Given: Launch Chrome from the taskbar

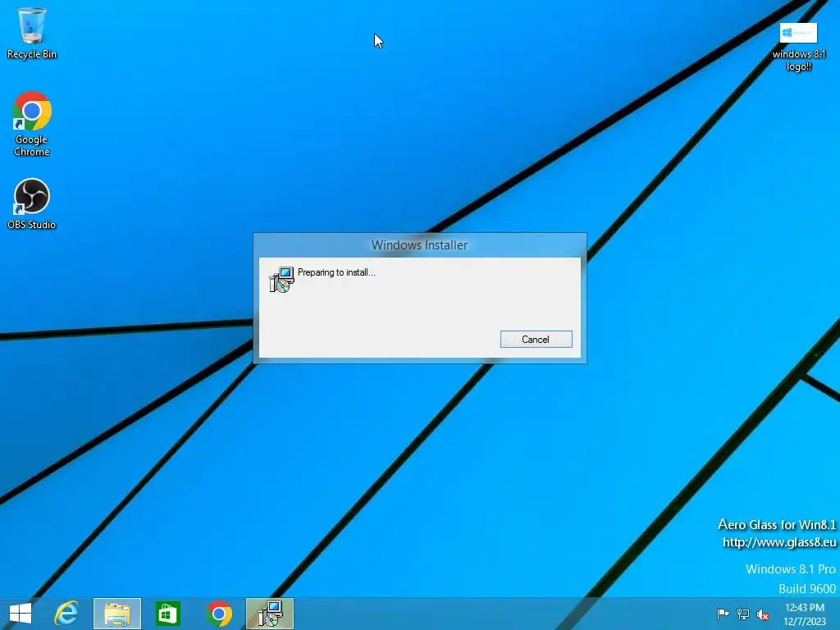Looking at the screenshot, I should pos(218,614).
